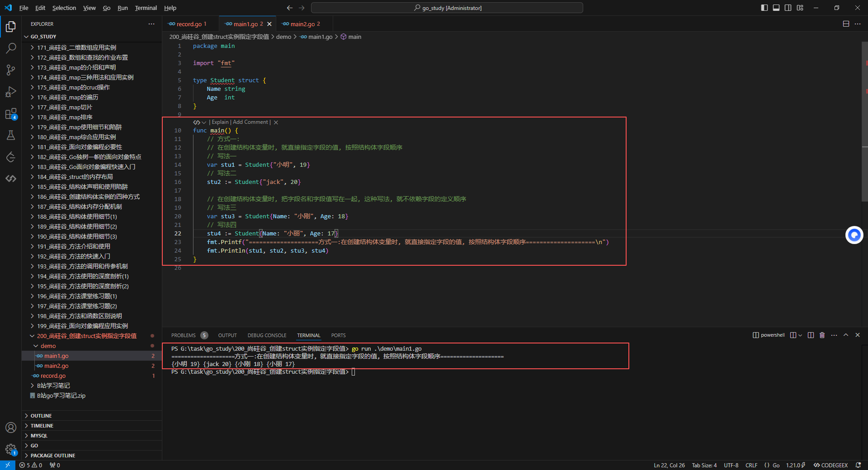Click the CODEGEEX status bar button
The height and width of the screenshot is (470, 868).
pyautogui.click(x=831, y=465)
